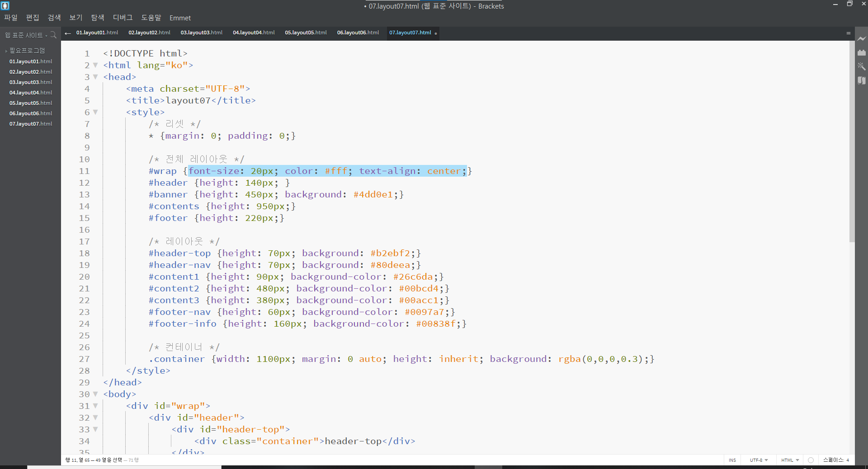
Task: Open the 디버그 menu
Action: coord(123,18)
